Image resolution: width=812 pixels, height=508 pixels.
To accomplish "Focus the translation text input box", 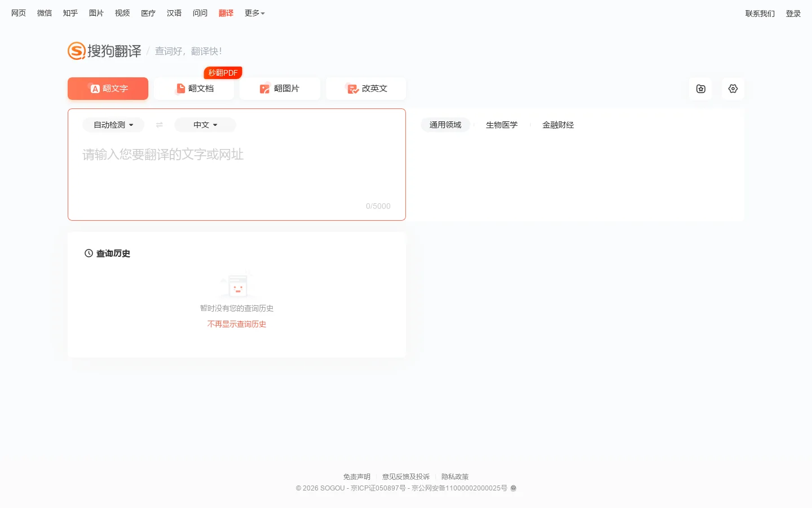I will pyautogui.click(x=237, y=169).
